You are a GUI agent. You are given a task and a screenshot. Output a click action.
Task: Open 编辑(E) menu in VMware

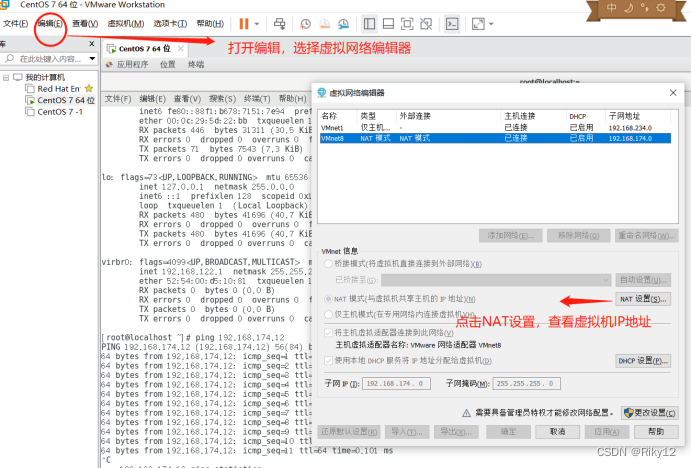[50, 23]
